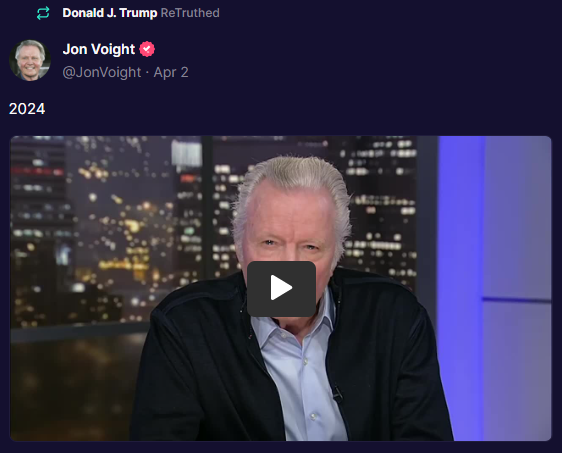Open Jon Voight's round profile avatar

[30, 60]
